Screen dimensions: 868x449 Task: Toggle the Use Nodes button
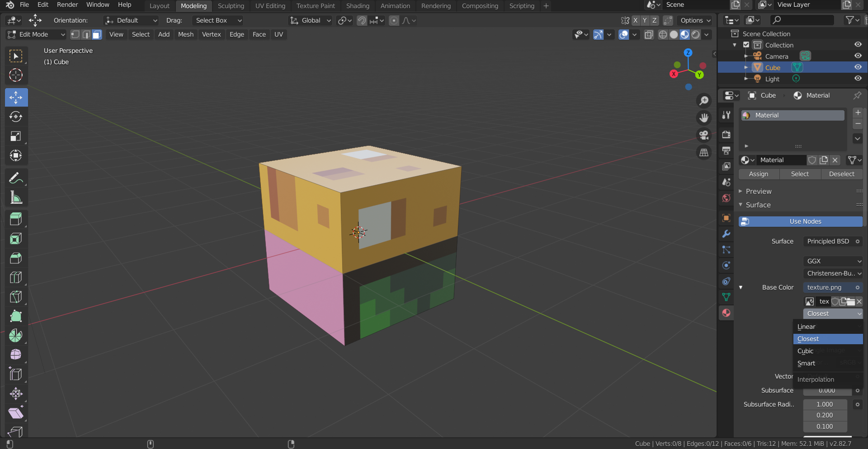click(x=800, y=221)
